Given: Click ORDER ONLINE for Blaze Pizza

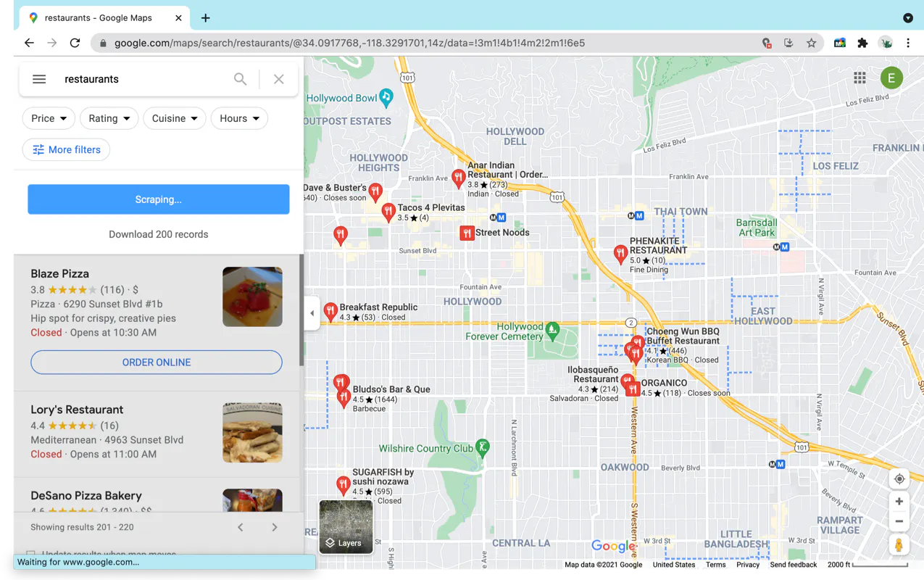Looking at the screenshot, I should [x=157, y=362].
